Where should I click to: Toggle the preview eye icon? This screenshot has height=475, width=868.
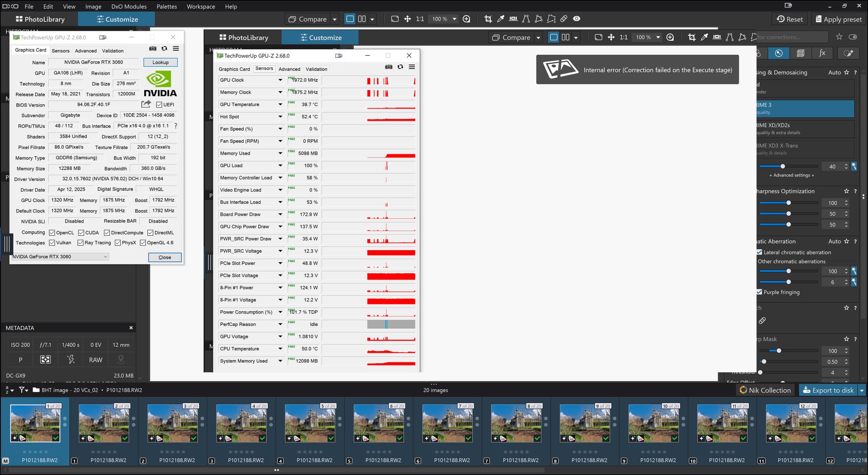(x=576, y=19)
